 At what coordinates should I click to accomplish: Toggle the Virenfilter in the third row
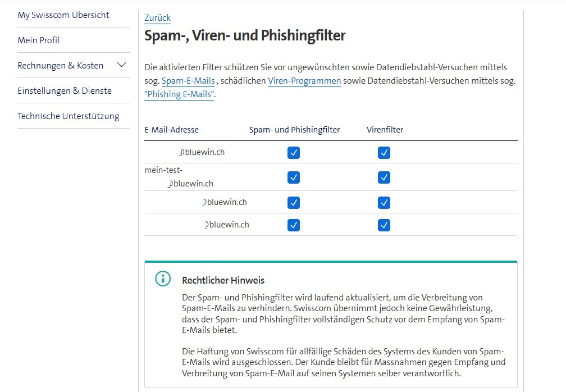[384, 202]
